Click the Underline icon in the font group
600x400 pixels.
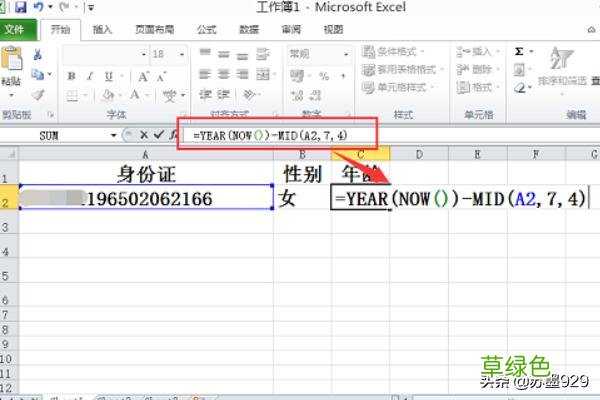[x=106, y=75]
